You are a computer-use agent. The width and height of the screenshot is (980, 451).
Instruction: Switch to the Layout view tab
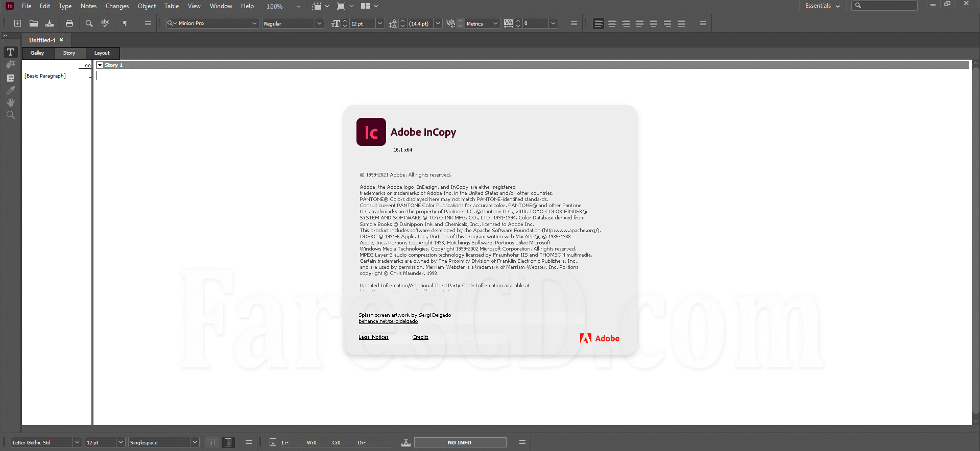[102, 53]
